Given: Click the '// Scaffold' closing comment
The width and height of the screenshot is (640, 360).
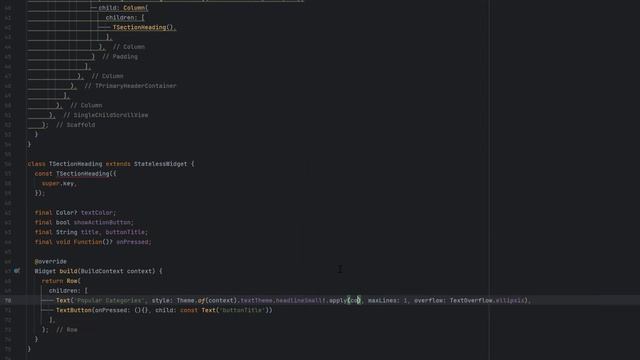Looking at the screenshot, I should click(x=76, y=125).
